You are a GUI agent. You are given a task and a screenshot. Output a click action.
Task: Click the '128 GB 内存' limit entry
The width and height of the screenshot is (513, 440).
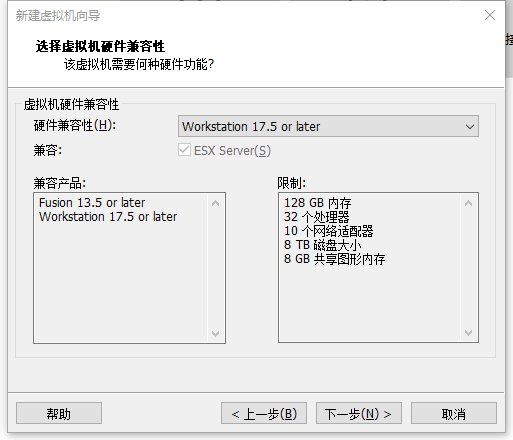[317, 203]
